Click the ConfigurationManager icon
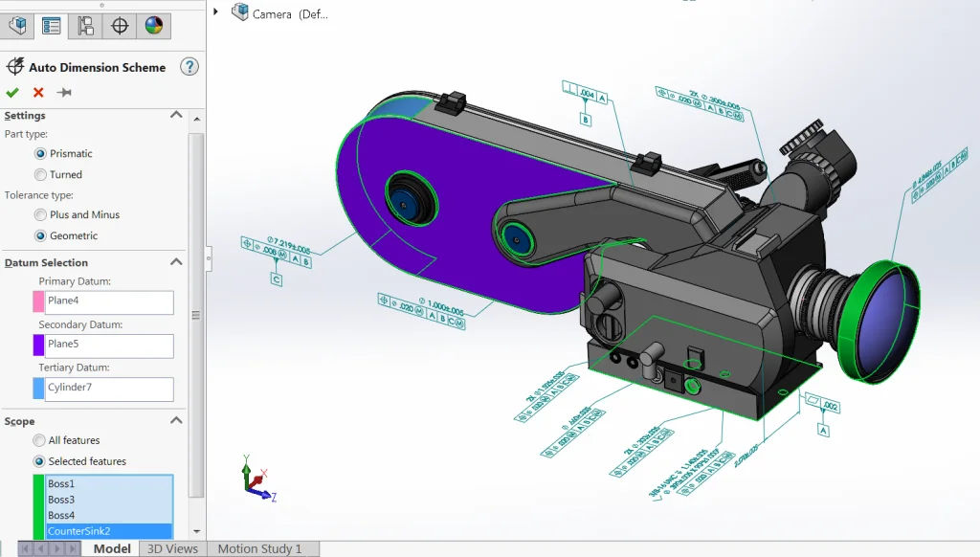Viewport: 980px width, 557px height. [84, 26]
